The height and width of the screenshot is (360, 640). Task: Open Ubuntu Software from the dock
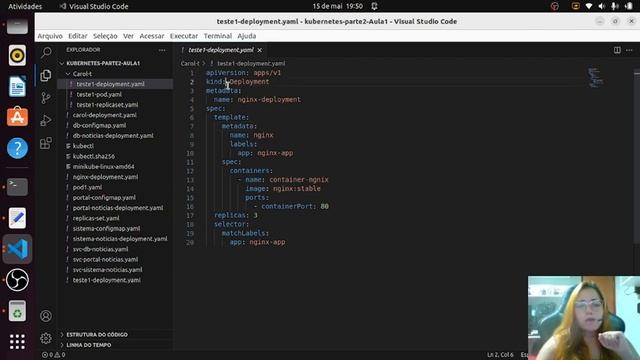coord(17,117)
